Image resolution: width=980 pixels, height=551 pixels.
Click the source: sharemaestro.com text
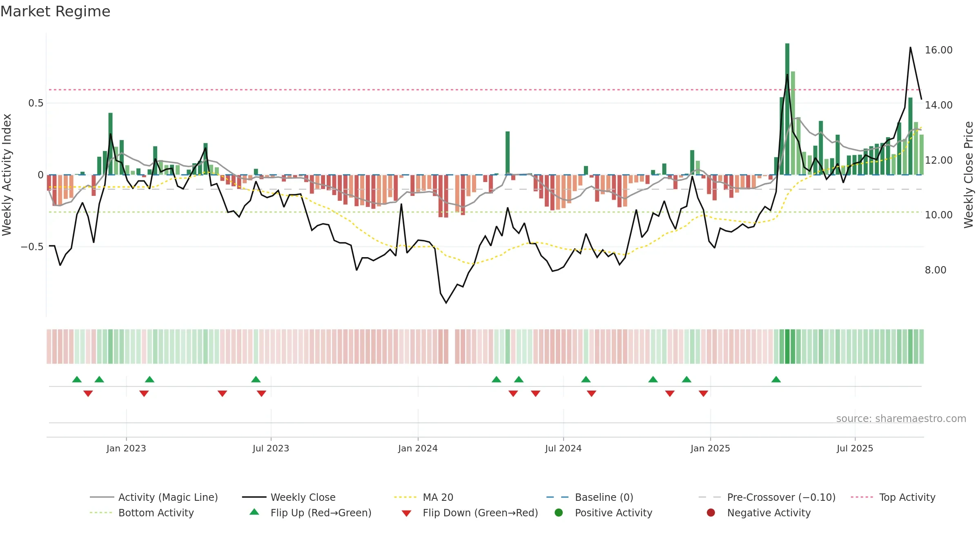(901, 418)
